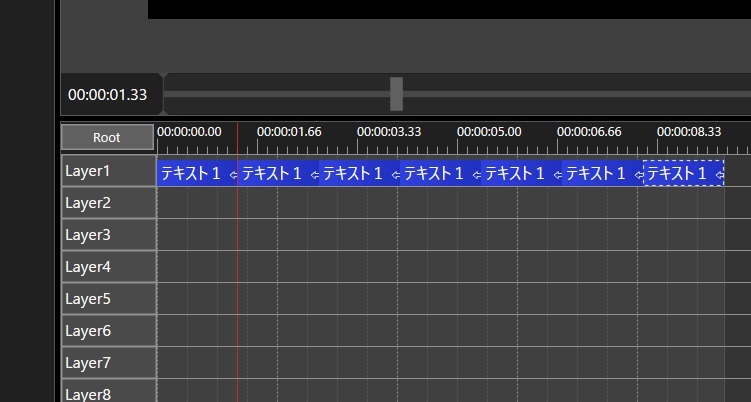
Task: Jump to 00:00:03.33 on the ruler
Action: [x=388, y=131]
